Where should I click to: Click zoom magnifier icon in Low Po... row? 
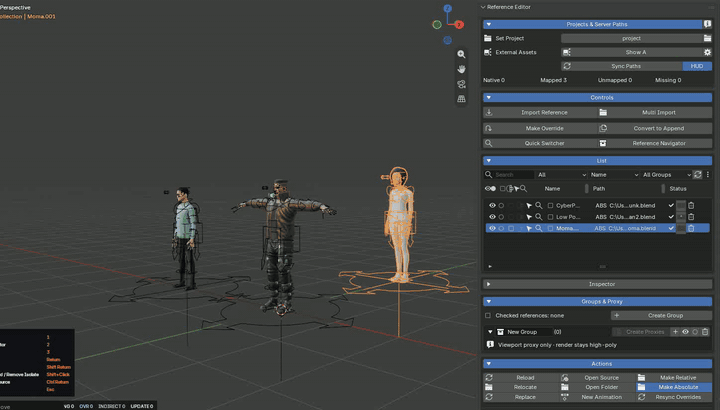(x=539, y=217)
